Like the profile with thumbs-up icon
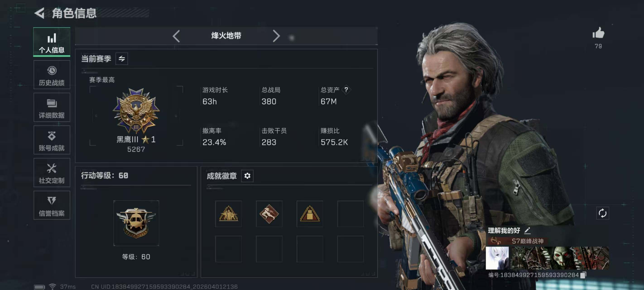 pyautogui.click(x=598, y=33)
